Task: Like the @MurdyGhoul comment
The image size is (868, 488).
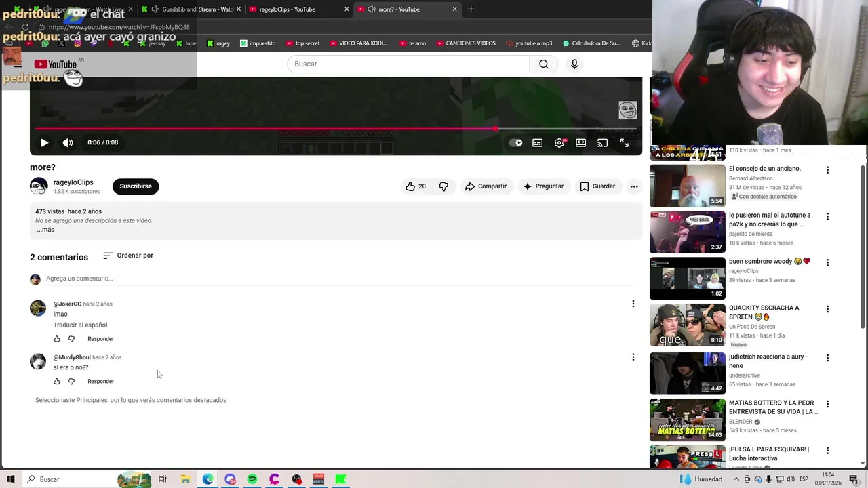Action: [57, 382]
